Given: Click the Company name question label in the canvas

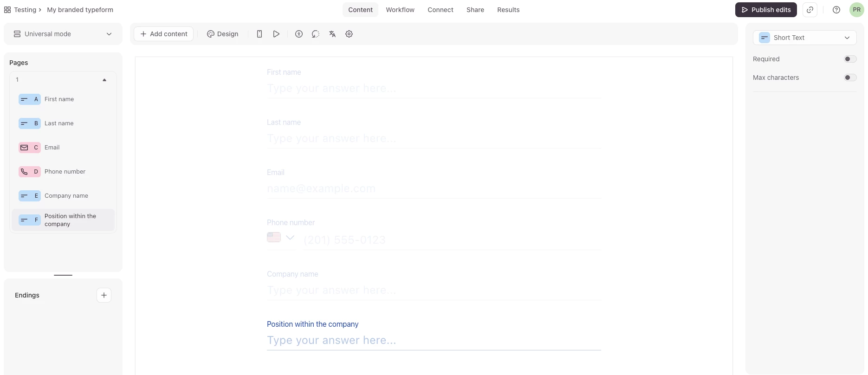Looking at the screenshot, I should [292, 274].
